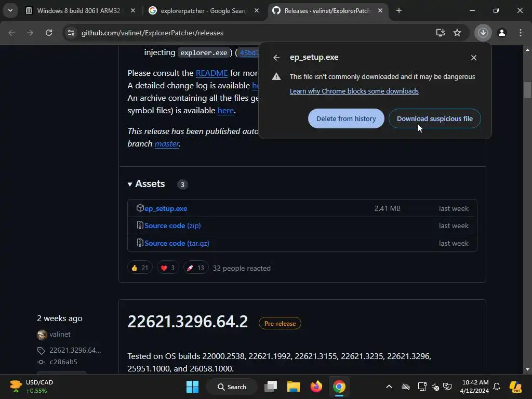Toggle the thumbs up reaction
This screenshot has height=399, width=532.
(140, 268)
